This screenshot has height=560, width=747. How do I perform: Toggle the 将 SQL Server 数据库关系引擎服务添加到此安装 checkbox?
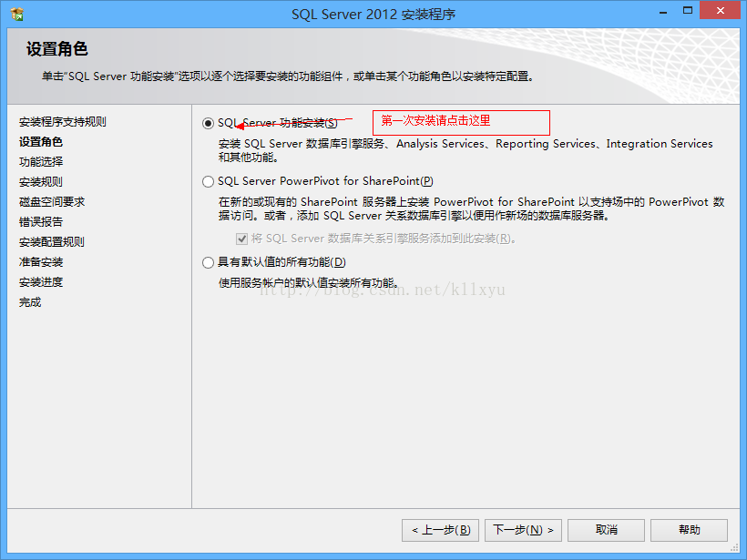pos(242,239)
